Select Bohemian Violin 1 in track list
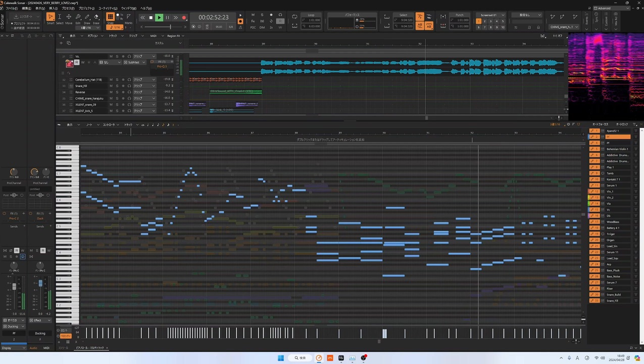This screenshot has height=364, width=644. tap(617, 149)
